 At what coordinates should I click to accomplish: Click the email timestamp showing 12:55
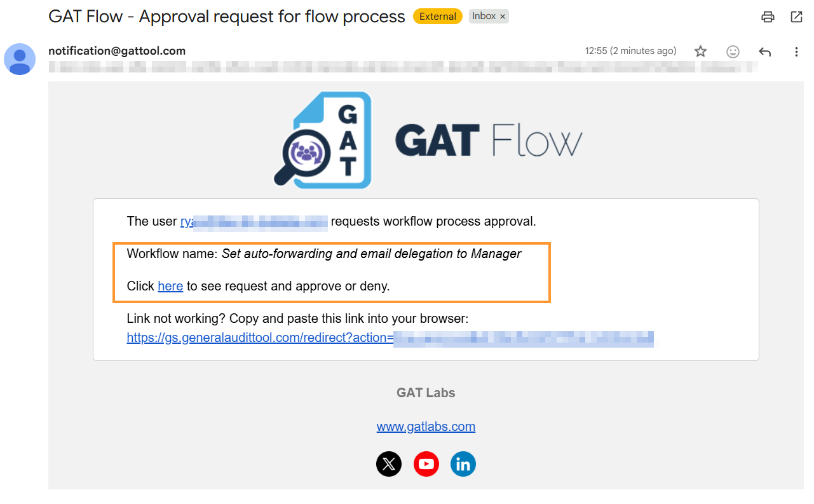(630, 51)
